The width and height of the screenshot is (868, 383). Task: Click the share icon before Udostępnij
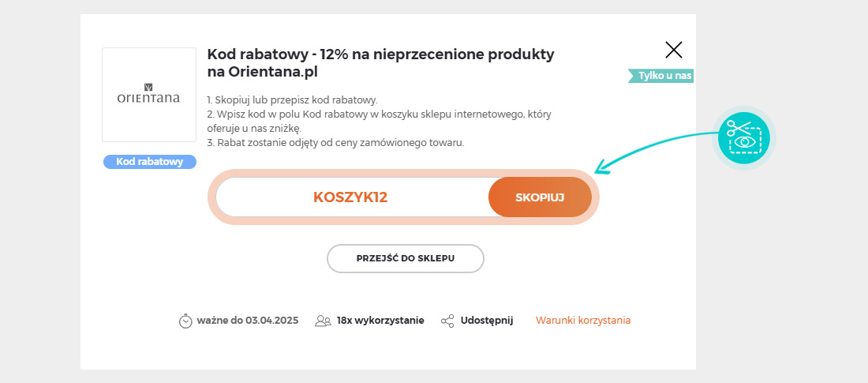(447, 321)
